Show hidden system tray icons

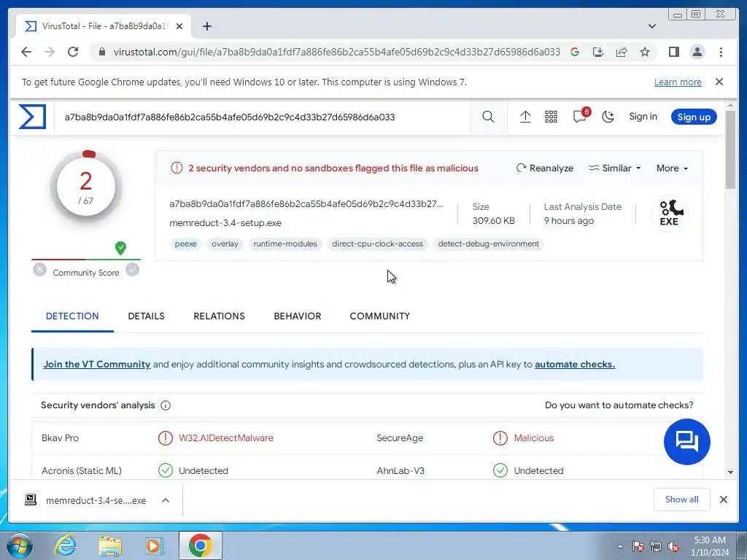620,546
